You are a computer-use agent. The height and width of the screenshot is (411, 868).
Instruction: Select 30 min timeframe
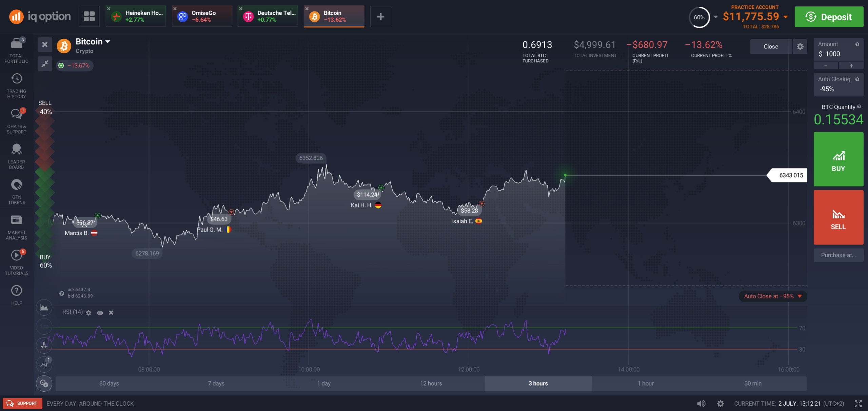tap(753, 384)
